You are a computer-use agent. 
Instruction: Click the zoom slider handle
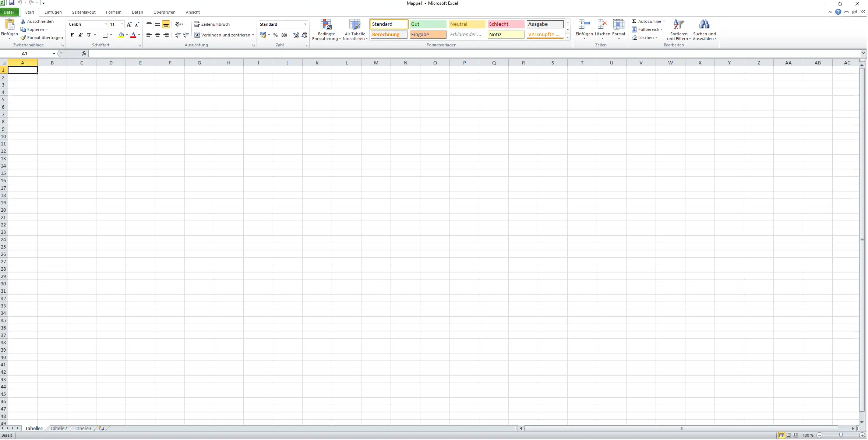pos(841,436)
